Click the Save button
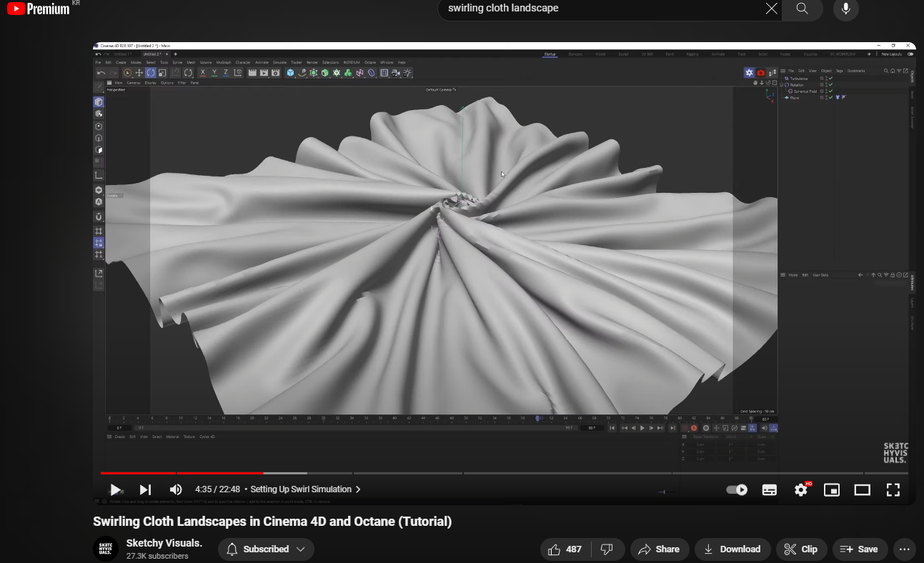Image resolution: width=924 pixels, height=563 pixels. pyautogui.click(x=860, y=549)
